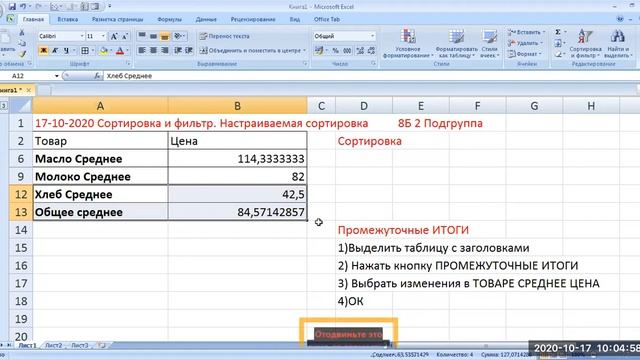Toggle Align Text Right
The height and width of the screenshot is (360, 640).
tap(164, 50)
